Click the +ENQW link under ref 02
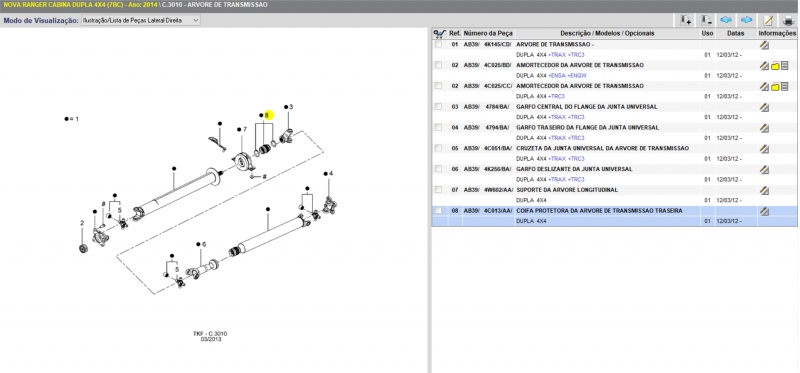This screenshot has height=373, width=800. (x=577, y=76)
